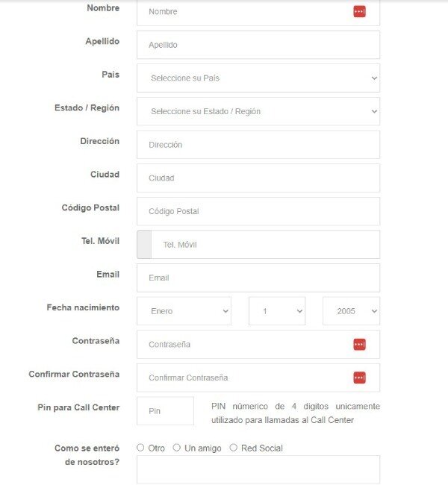Screen dimensions: 448x485
Task: Focus the Dirección text field
Action: [x=258, y=145]
